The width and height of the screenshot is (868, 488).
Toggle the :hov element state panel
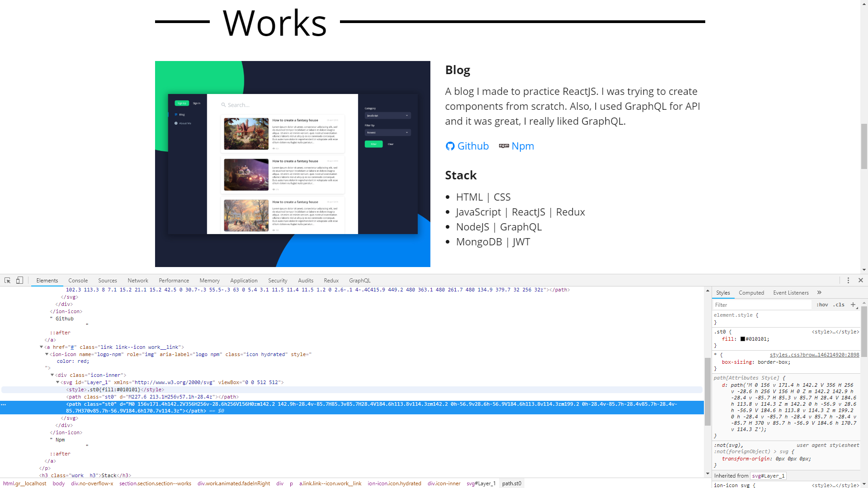pyautogui.click(x=822, y=305)
